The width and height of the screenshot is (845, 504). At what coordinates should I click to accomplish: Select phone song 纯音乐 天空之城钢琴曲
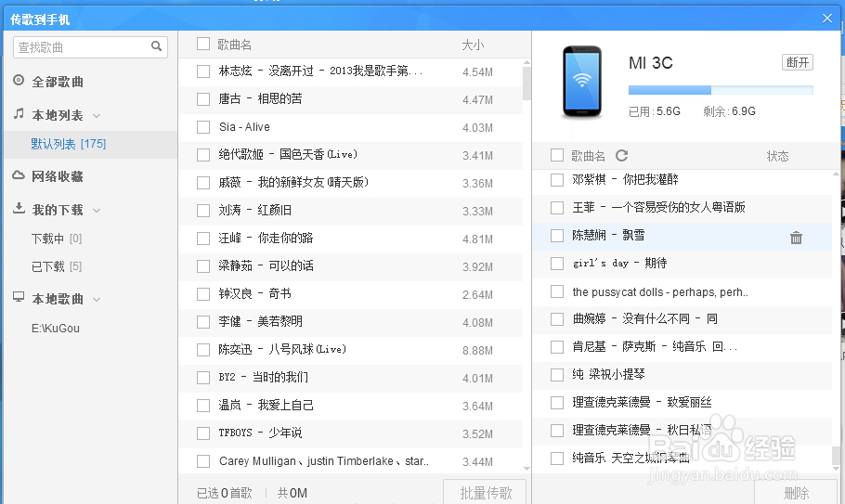point(682,459)
